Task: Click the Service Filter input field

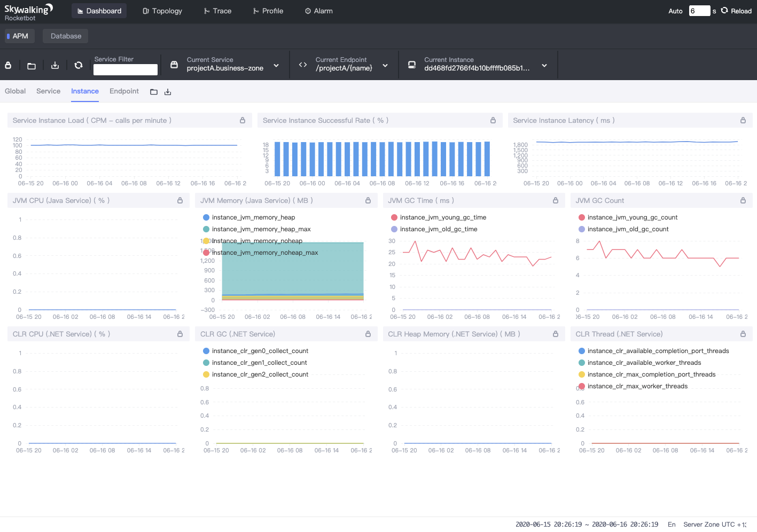Action: click(126, 69)
